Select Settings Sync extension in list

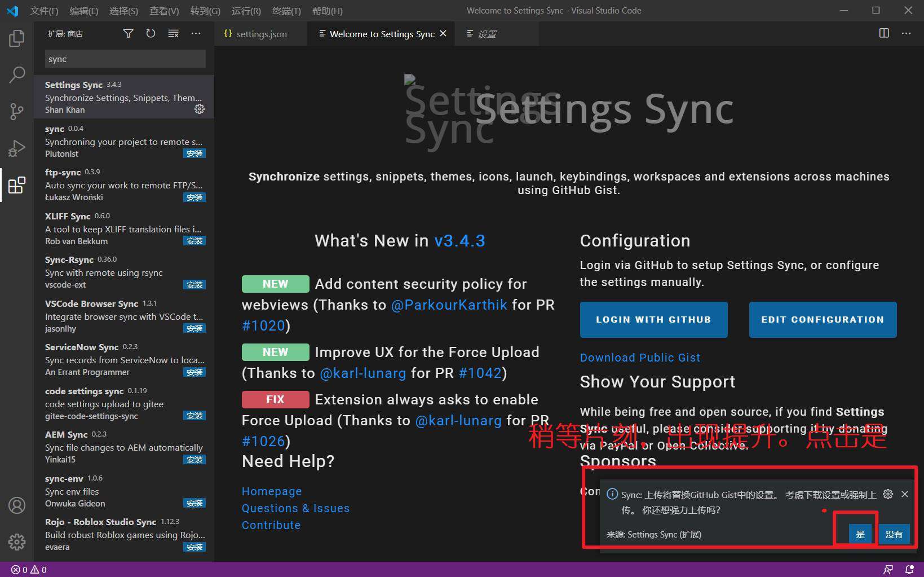pyautogui.click(x=124, y=97)
